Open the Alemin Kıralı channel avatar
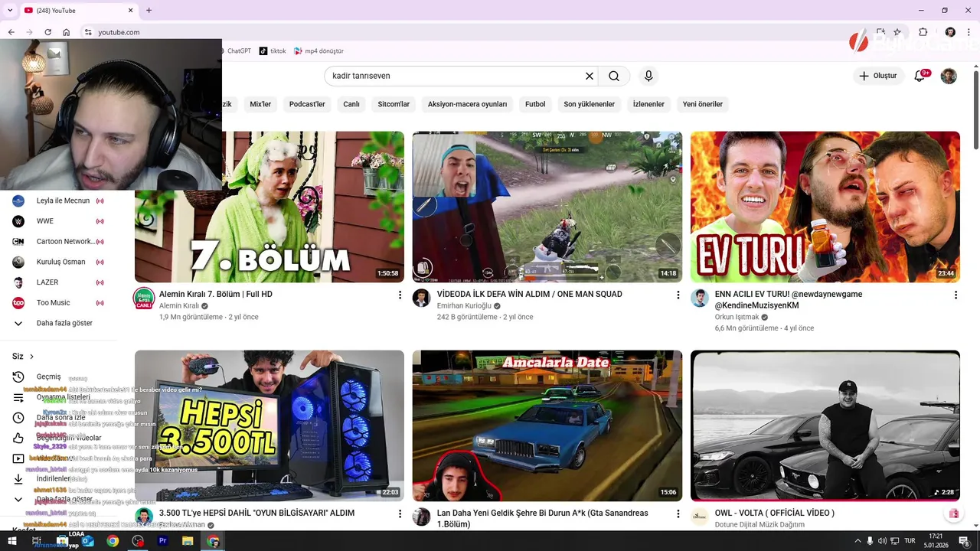This screenshot has height=551, width=980. (x=144, y=298)
